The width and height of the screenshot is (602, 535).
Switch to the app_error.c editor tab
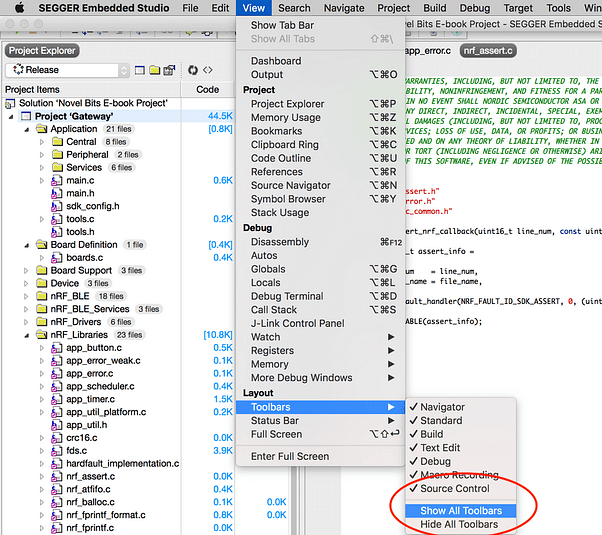(x=428, y=51)
